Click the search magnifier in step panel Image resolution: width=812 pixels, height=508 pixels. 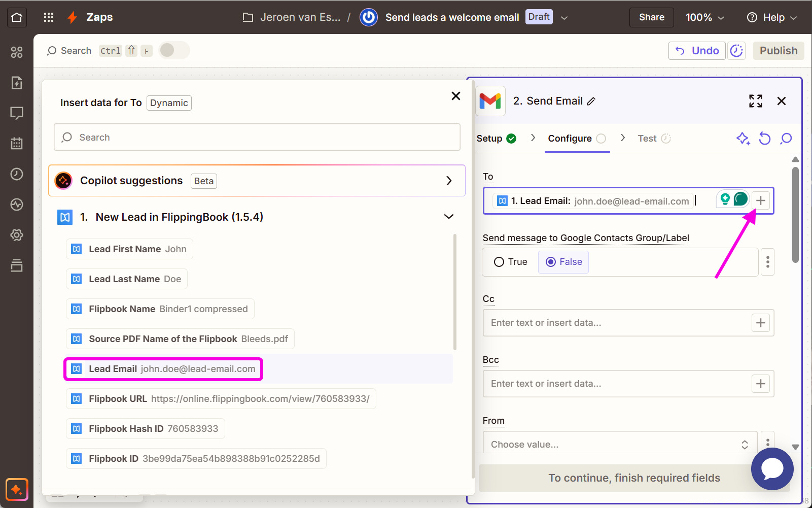pos(786,139)
